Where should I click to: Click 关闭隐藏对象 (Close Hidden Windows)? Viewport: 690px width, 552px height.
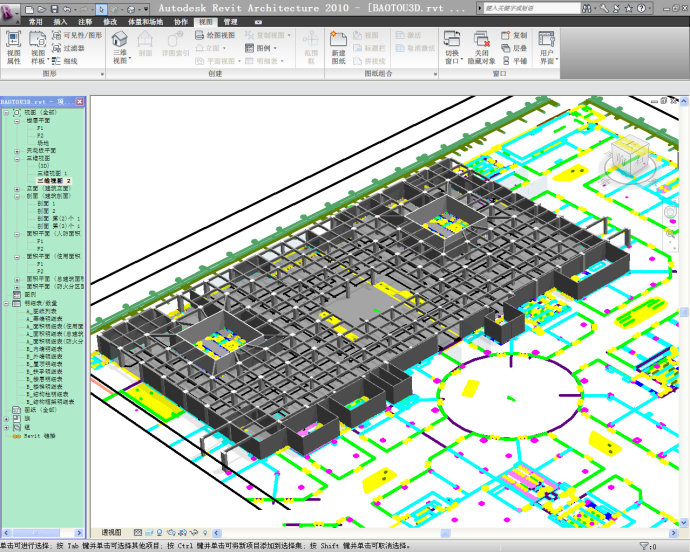pos(481,48)
